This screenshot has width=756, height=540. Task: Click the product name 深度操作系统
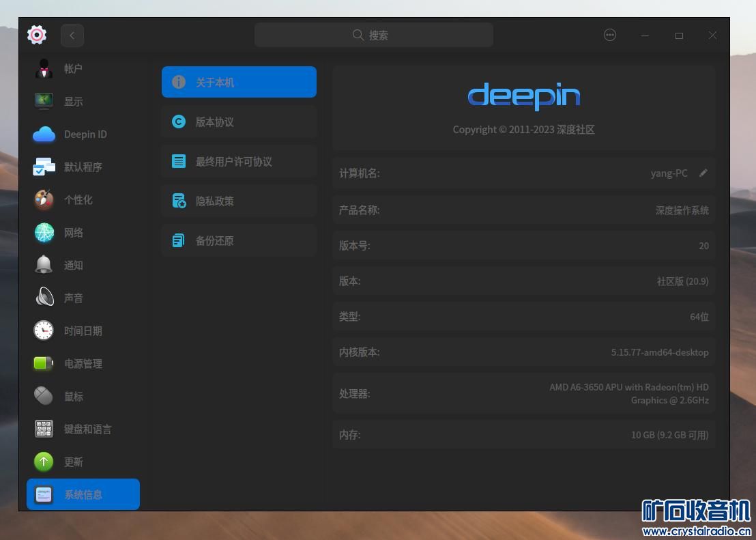[682, 210]
